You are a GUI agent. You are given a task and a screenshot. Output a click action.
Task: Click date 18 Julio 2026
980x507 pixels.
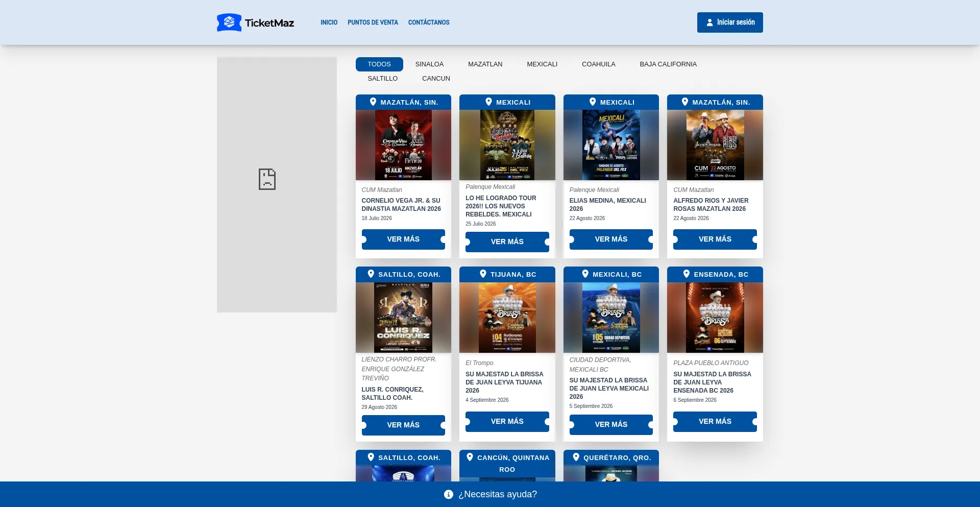tap(377, 219)
